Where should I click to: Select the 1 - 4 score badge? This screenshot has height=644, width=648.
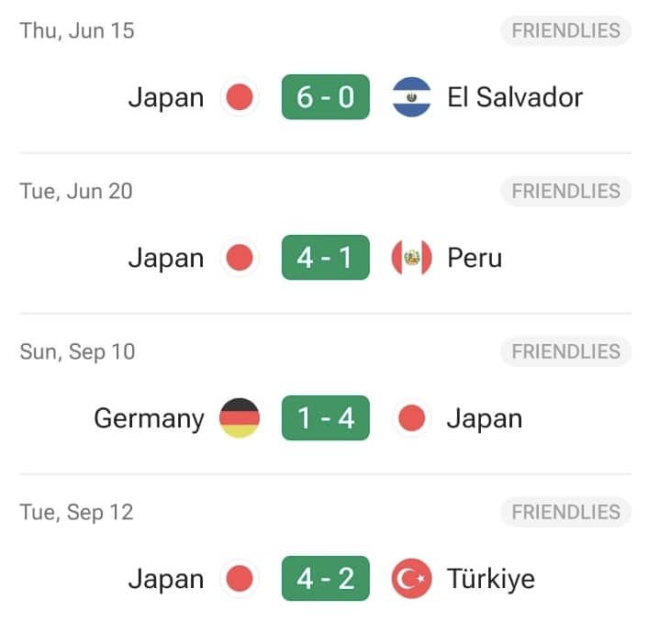click(x=326, y=418)
